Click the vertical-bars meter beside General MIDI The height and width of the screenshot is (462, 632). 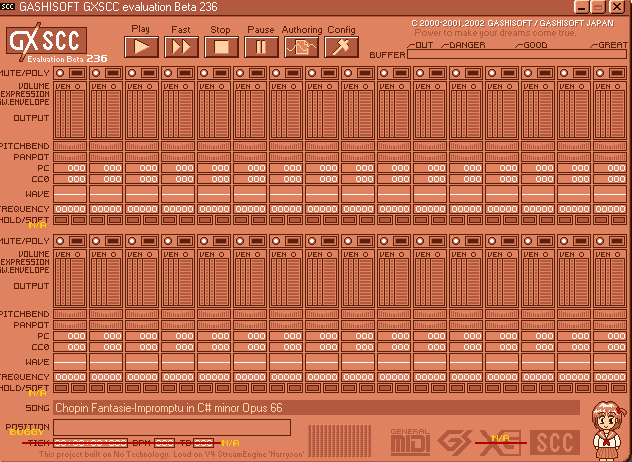pyautogui.click(x=339, y=441)
